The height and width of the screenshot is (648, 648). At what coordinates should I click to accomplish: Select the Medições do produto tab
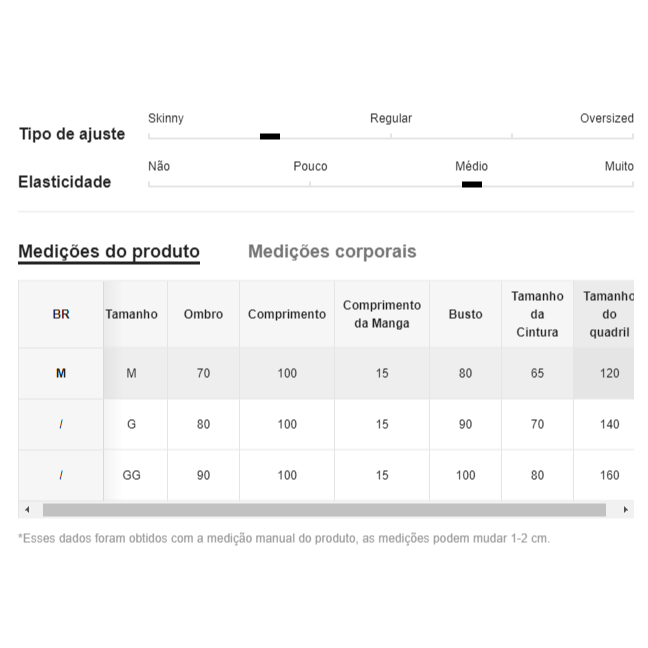pos(109,251)
